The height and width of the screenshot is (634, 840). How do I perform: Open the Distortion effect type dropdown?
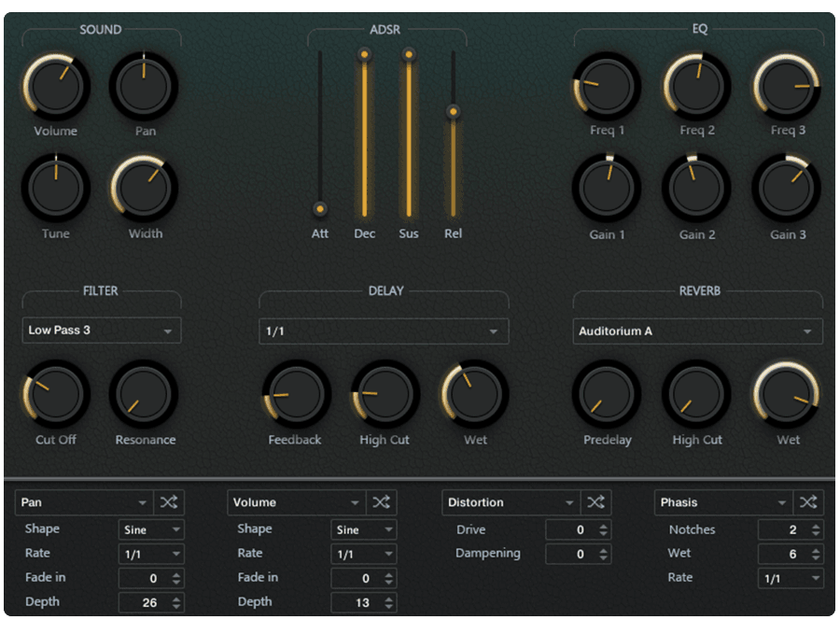pos(511,502)
